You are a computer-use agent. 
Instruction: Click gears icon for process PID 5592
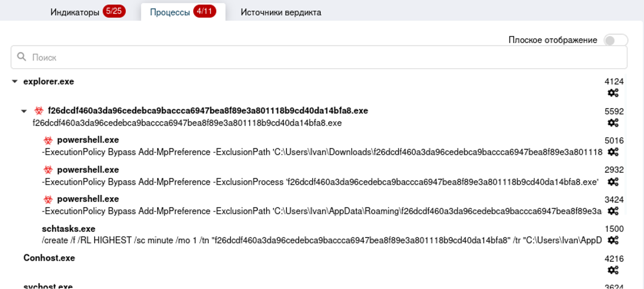click(613, 123)
